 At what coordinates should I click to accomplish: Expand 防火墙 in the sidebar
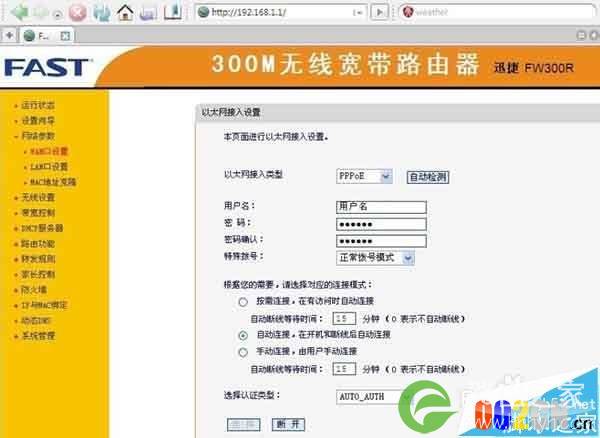click(x=34, y=290)
